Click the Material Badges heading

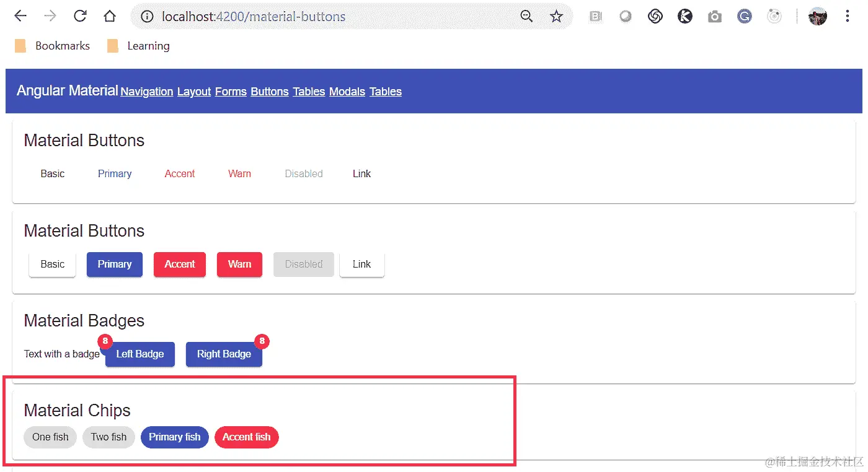(x=84, y=321)
